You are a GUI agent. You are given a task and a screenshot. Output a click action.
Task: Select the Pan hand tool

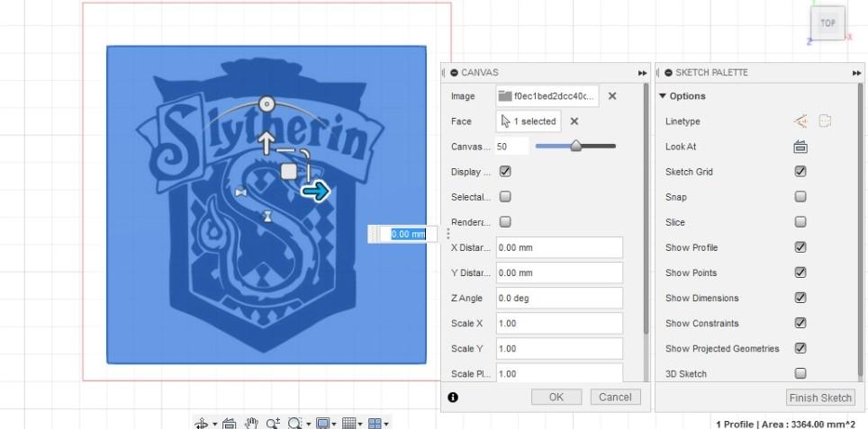251,424
